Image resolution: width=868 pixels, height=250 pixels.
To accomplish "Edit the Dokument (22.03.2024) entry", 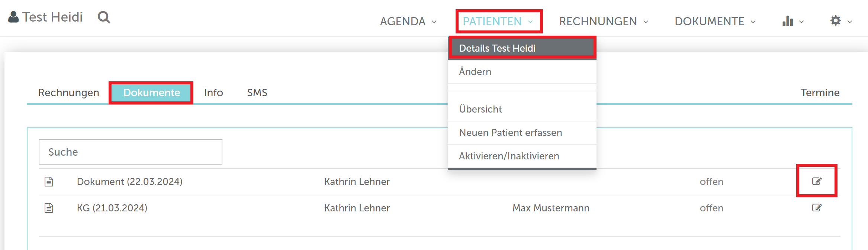I will [817, 181].
